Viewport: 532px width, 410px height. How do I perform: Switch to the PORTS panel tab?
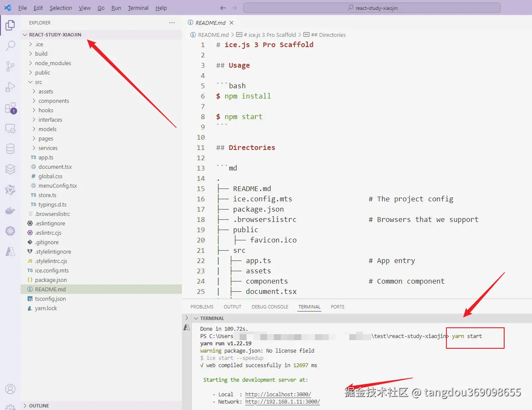[x=338, y=307]
